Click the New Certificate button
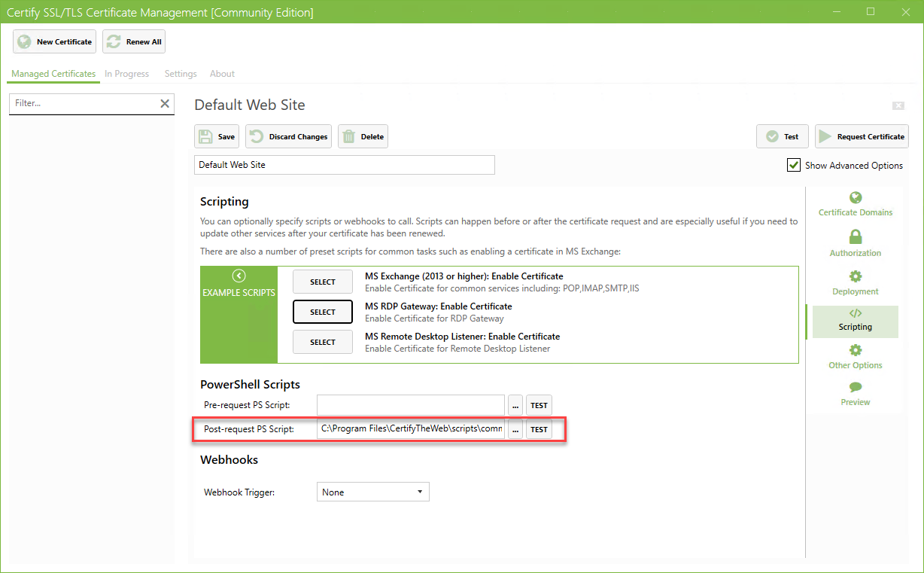The height and width of the screenshot is (573, 924). pyautogui.click(x=54, y=42)
